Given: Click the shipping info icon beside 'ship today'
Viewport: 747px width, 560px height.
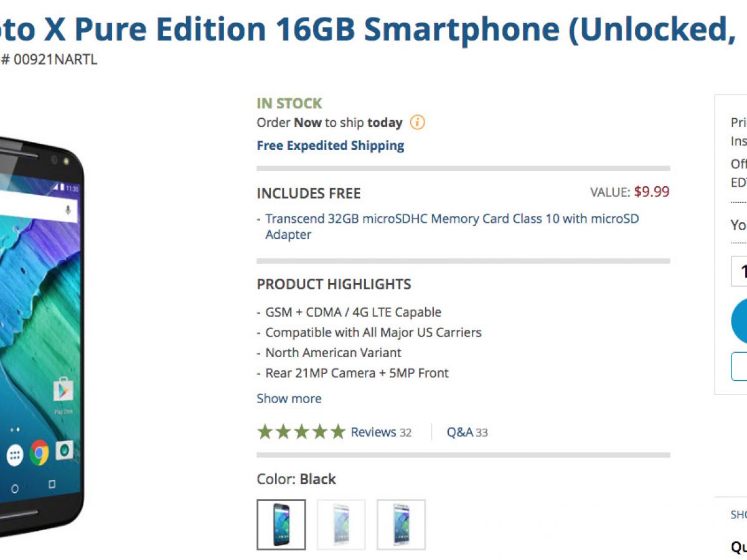Looking at the screenshot, I should (x=417, y=123).
